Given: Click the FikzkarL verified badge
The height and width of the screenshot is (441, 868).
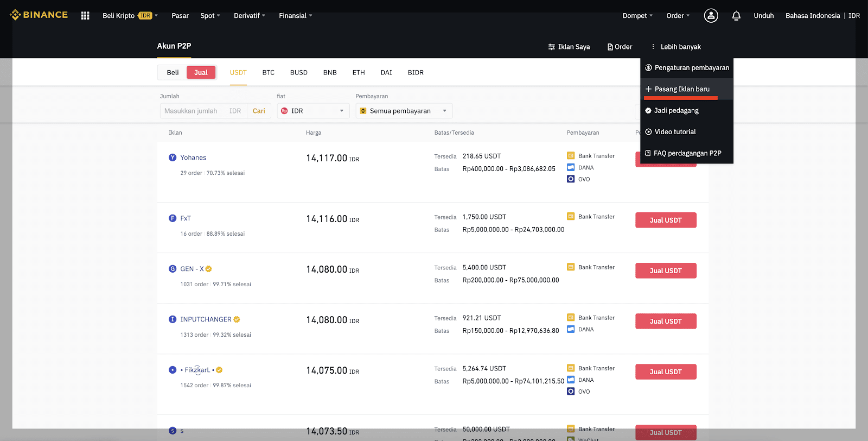Looking at the screenshot, I should pos(219,370).
